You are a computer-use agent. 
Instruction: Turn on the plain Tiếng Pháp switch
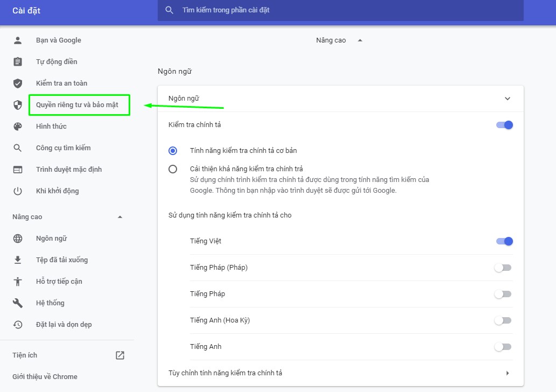click(503, 294)
